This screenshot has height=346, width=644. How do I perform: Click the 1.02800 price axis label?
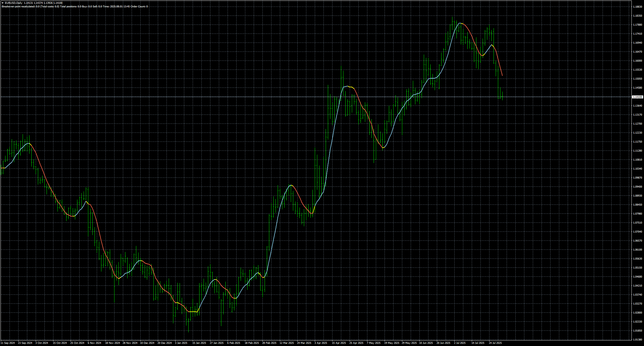pyautogui.click(x=637, y=313)
